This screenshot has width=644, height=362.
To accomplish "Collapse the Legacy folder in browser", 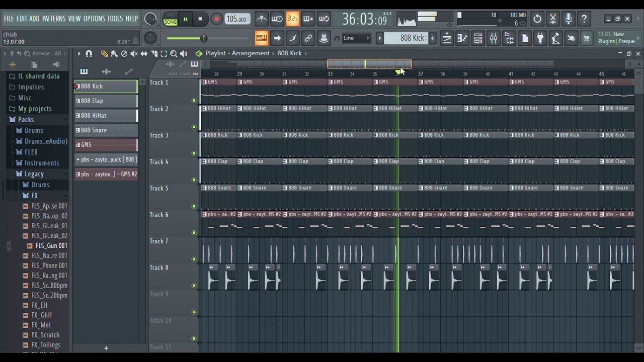I will point(34,174).
